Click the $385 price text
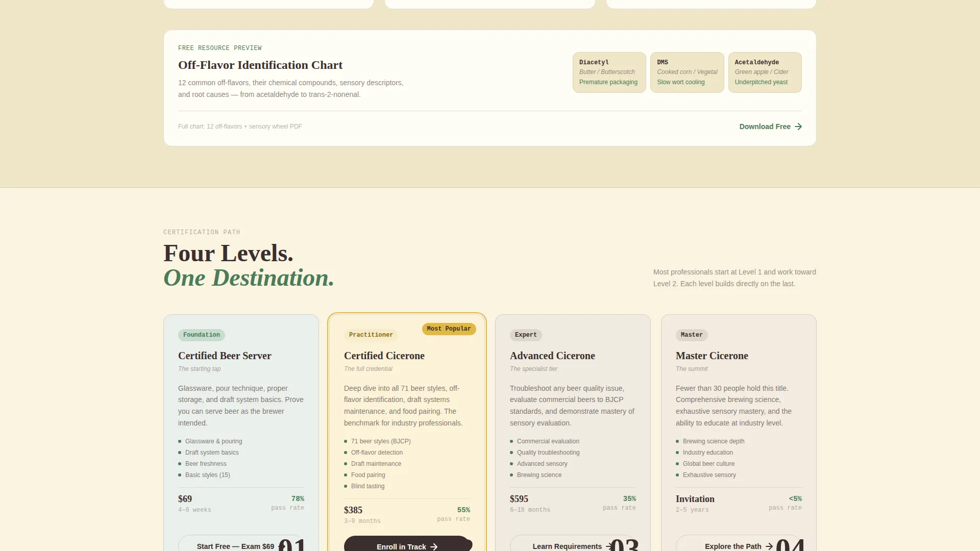The height and width of the screenshot is (551, 980). click(353, 510)
